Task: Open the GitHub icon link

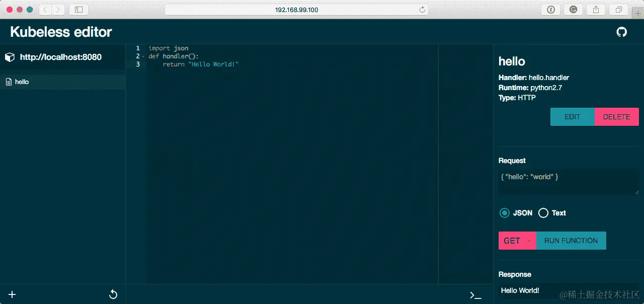Action: point(622,32)
